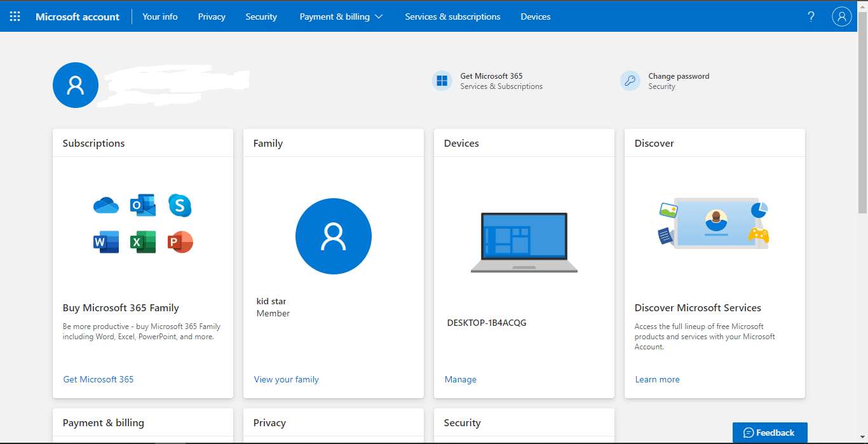Click the PowerPoint icon in Subscriptions
Viewport: 868px width, 444px height.
(x=180, y=242)
